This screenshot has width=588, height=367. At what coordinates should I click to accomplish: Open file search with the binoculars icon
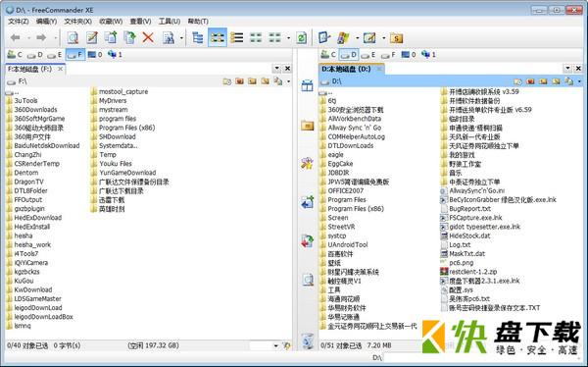[x=169, y=37]
